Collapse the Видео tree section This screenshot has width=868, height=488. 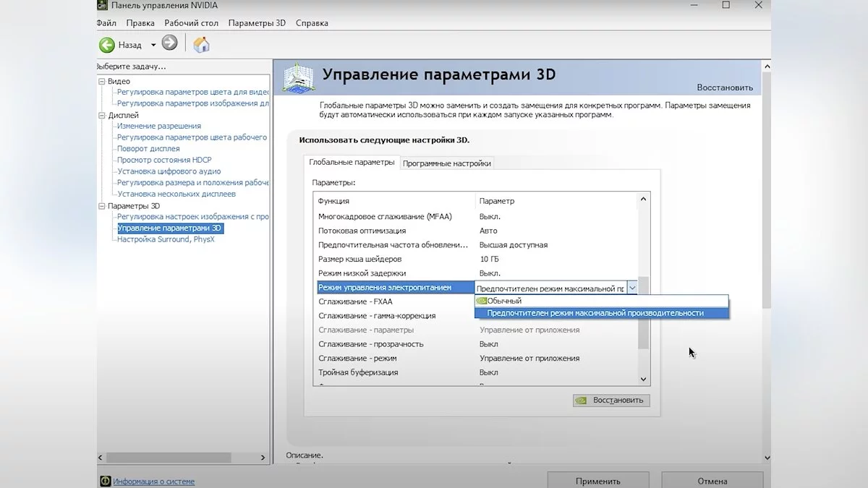point(102,82)
